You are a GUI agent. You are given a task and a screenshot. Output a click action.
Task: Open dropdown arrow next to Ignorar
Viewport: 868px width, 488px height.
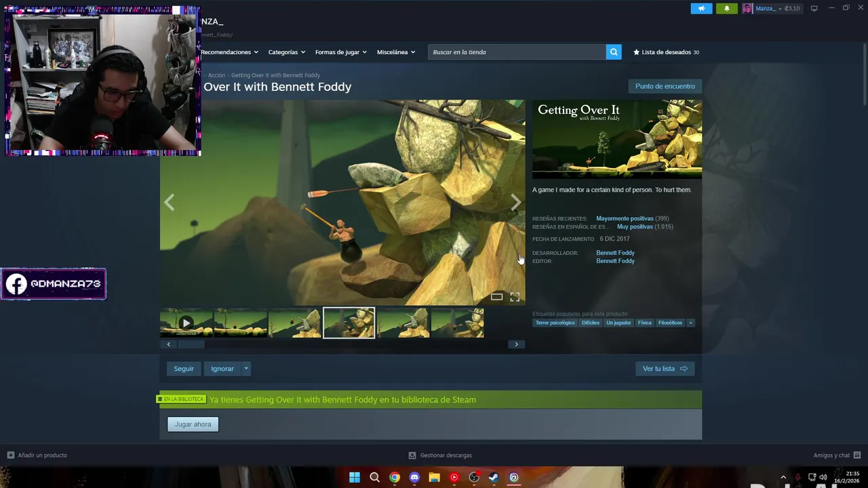[x=246, y=369]
